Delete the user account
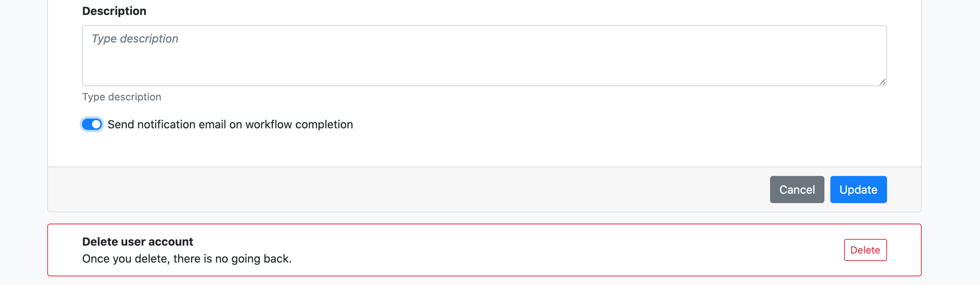This screenshot has height=285, width=980. 865,250
